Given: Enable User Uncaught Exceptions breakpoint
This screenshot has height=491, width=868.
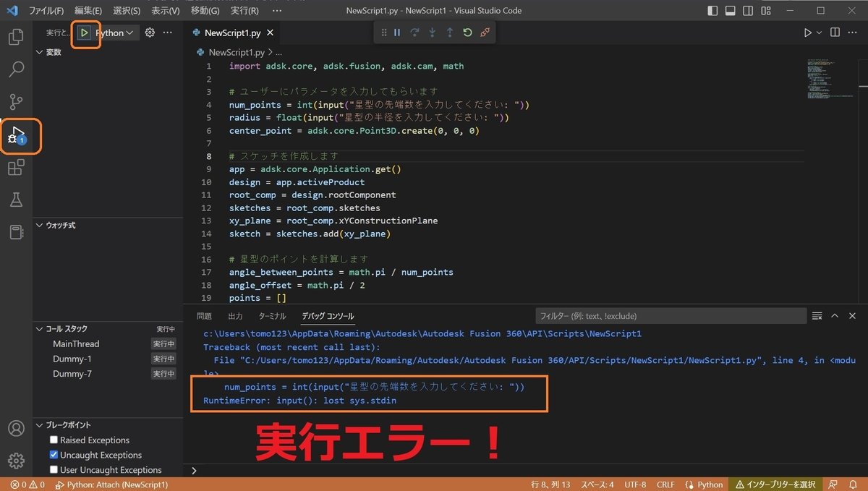Looking at the screenshot, I should click(54, 470).
